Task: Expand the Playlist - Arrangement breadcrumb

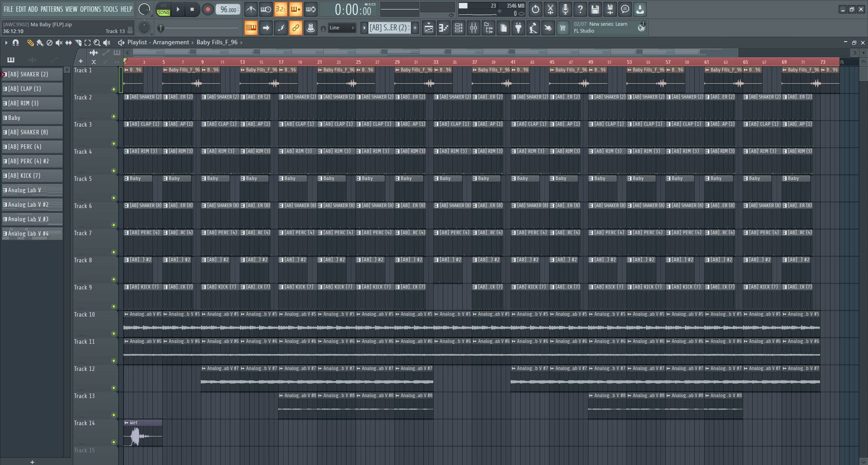Action: pos(158,42)
